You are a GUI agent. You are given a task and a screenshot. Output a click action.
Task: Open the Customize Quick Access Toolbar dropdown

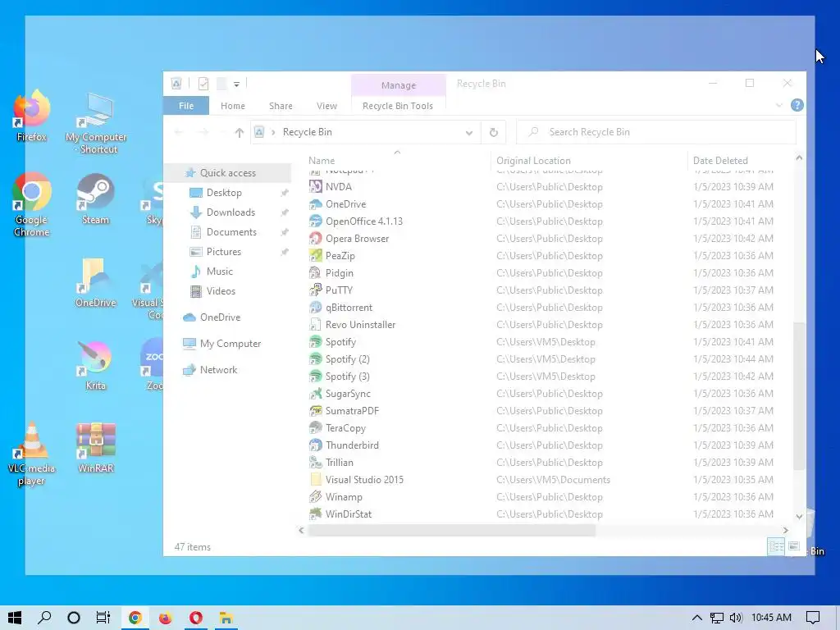coord(236,84)
